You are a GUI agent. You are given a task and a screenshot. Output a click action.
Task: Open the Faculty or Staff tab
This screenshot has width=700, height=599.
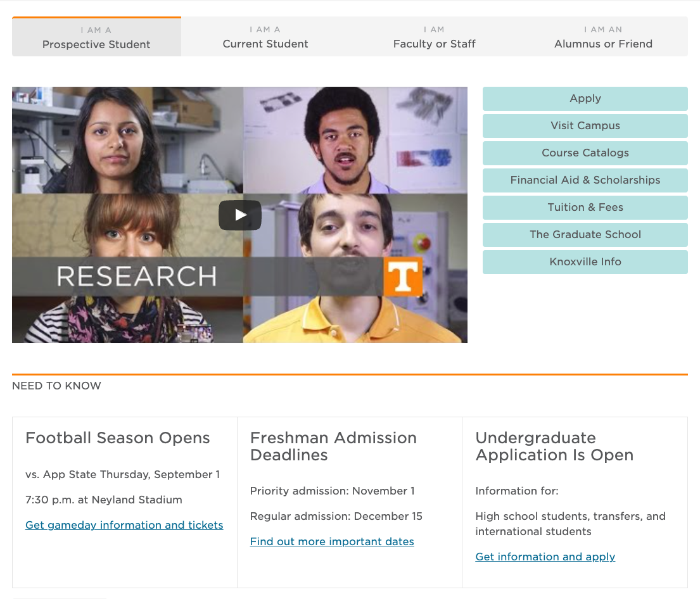click(x=435, y=37)
